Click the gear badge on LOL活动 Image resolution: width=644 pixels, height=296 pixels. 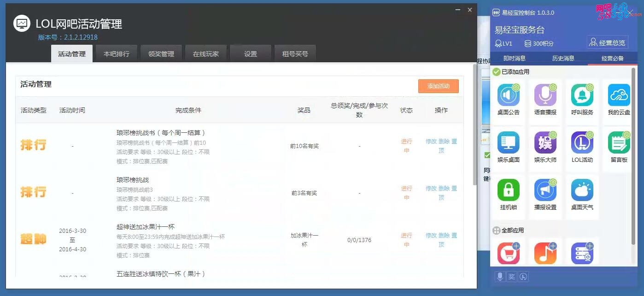pos(590,135)
